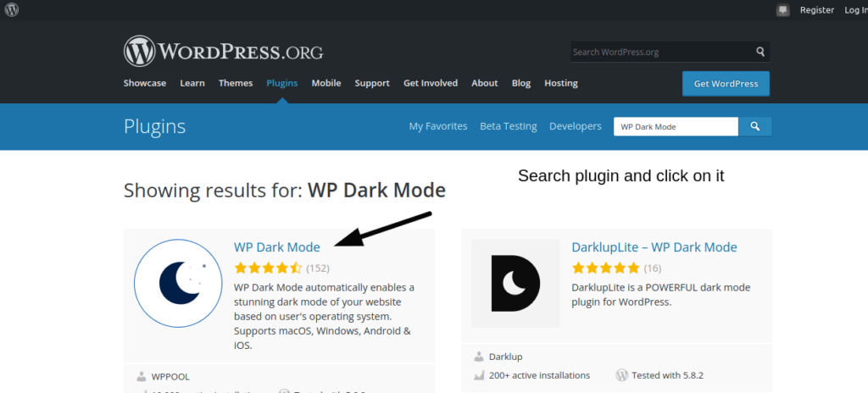Click the Darklup author name
Image resolution: width=868 pixels, height=393 pixels.
tap(505, 357)
